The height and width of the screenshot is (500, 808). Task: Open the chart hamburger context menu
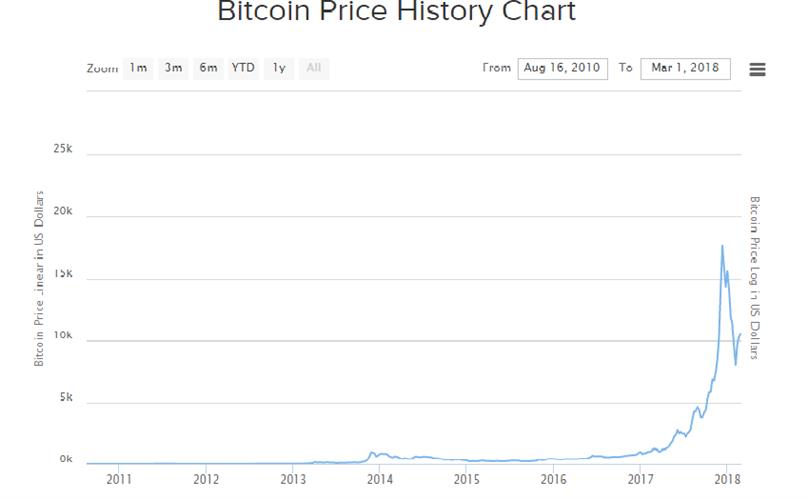click(757, 69)
